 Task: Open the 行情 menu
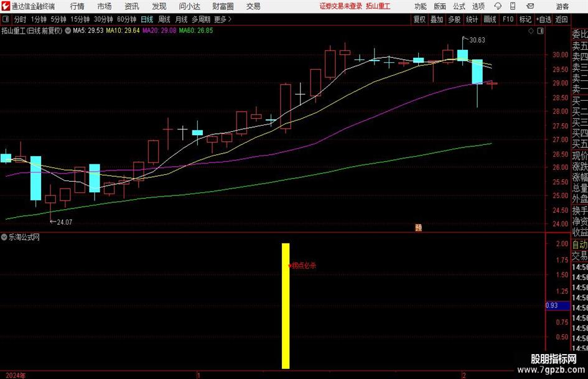(x=77, y=6)
